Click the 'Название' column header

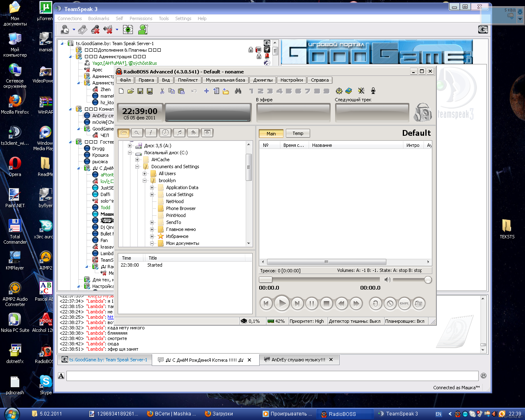pos(356,145)
